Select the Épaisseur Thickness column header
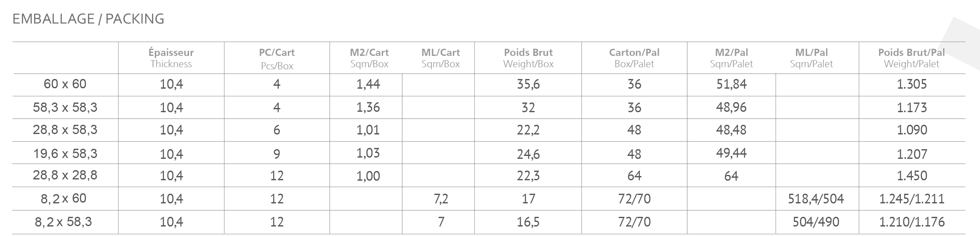Image resolution: width=980 pixels, height=237 pixels. coord(171,58)
